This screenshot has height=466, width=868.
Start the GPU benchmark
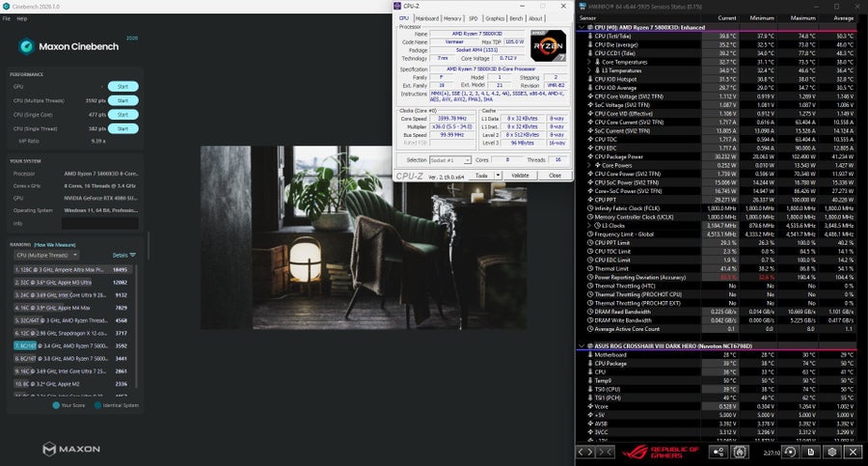pos(122,87)
